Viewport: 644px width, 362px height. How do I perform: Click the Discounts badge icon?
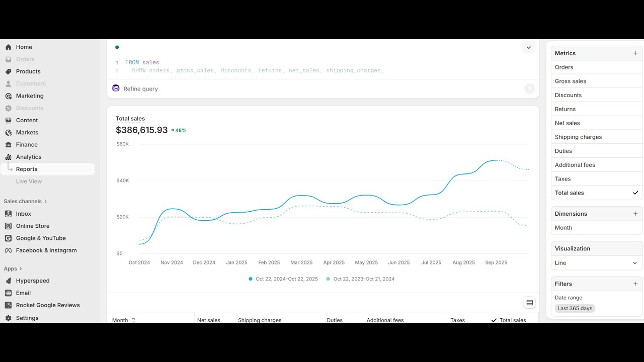8,108
